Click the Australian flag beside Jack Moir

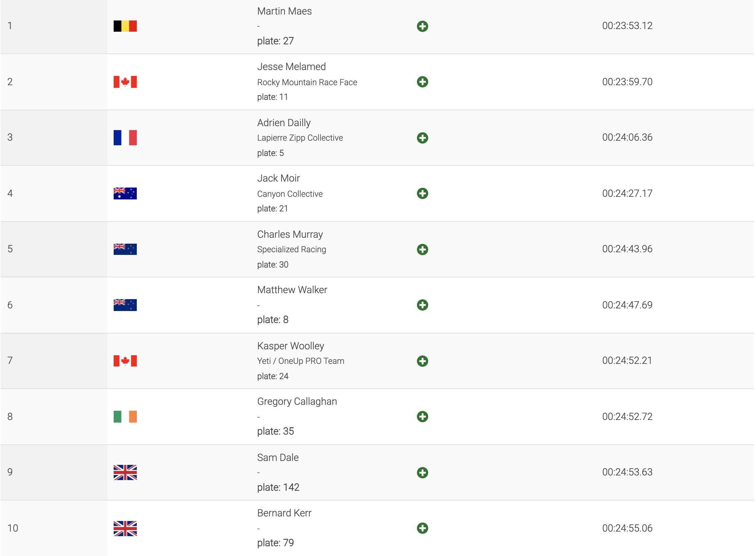(125, 193)
